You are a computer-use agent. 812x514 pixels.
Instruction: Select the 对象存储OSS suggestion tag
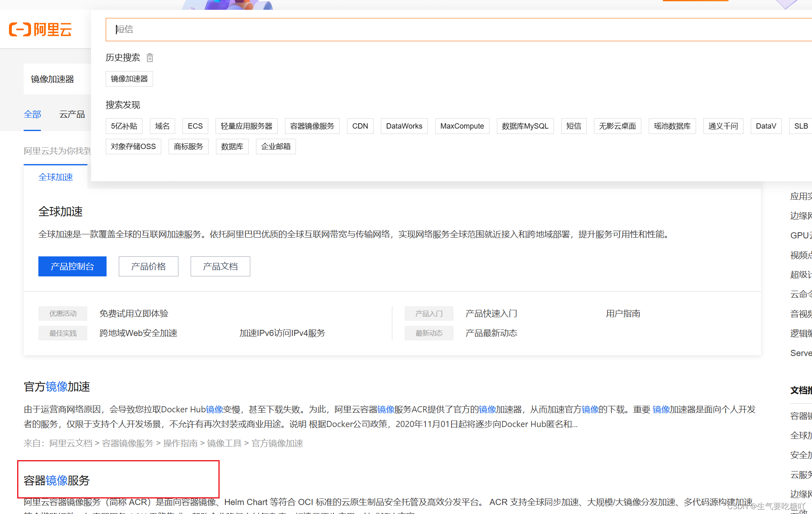click(x=133, y=147)
